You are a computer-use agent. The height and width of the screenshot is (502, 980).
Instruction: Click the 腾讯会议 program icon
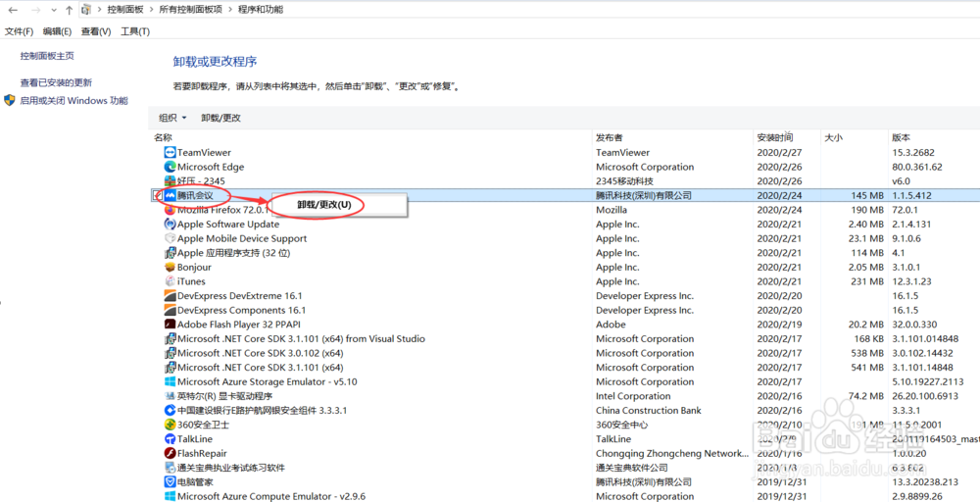pos(170,196)
